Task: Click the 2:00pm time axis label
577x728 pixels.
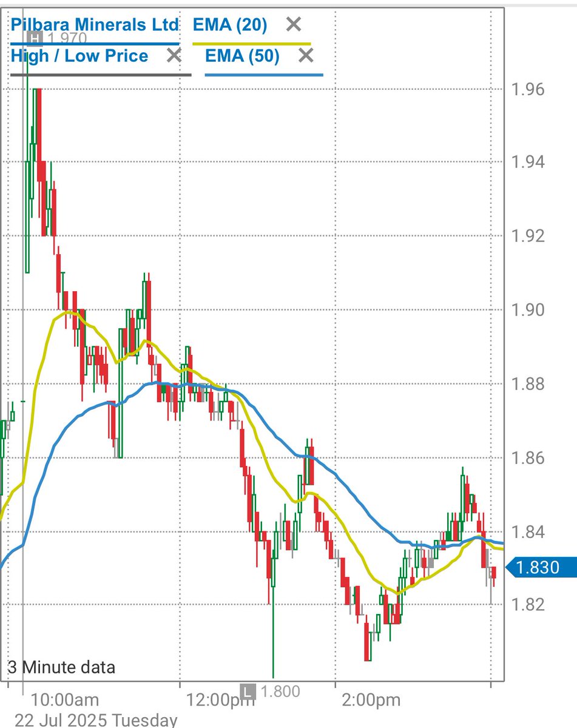Action: coord(371,699)
